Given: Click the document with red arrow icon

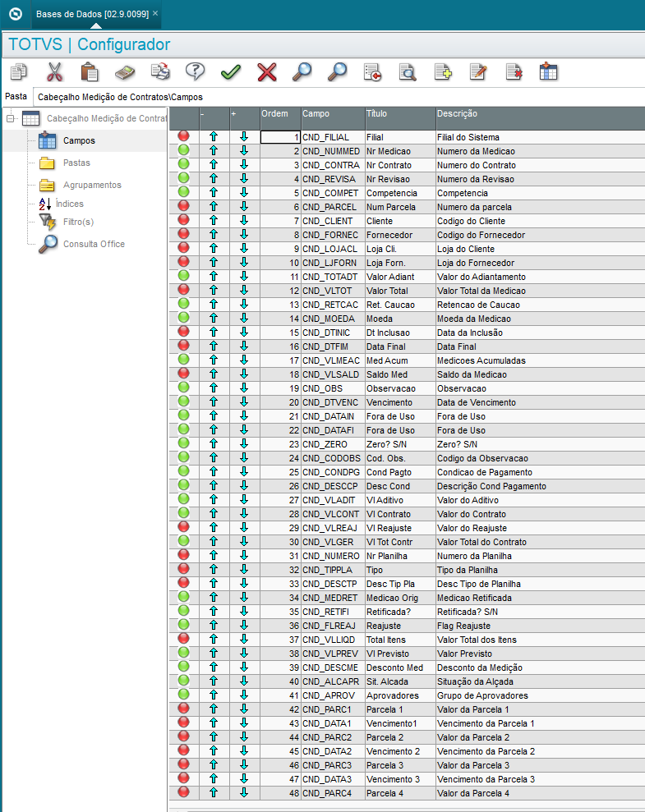Looking at the screenshot, I should [372, 72].
